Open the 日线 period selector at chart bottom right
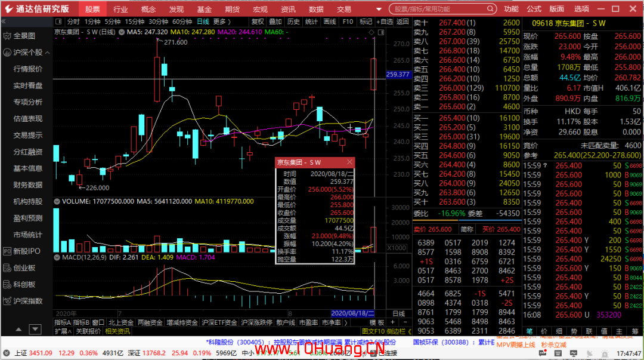The image size is (644, 360). [x=398, y=314]
